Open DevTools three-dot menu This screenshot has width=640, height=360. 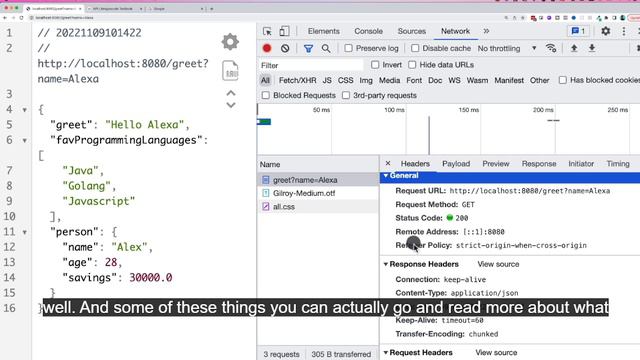tap(624, 31)
